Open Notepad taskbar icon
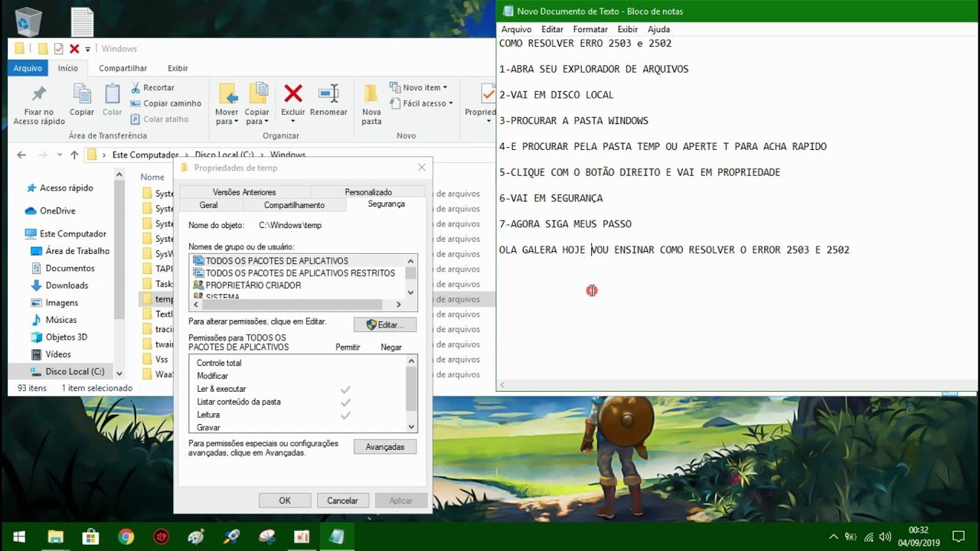 pyautogui.click(x=337, y=536)
